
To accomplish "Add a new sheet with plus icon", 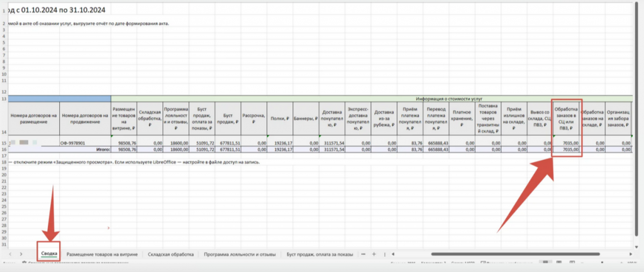I will point(374,254).
